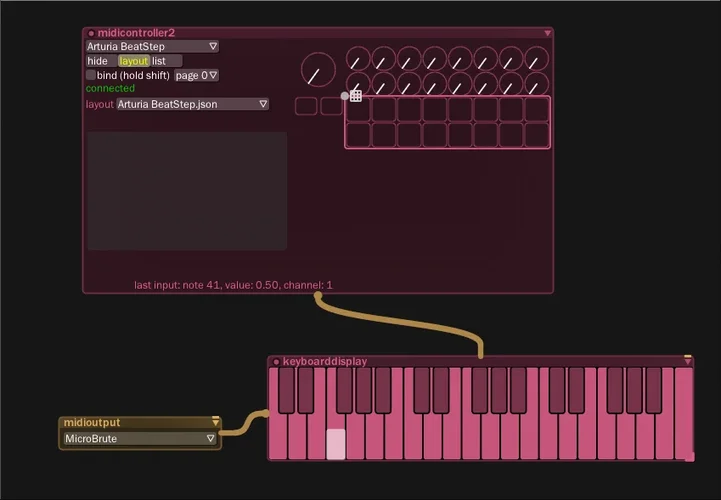Click the first small knob in the top row
The image size is (721, 500).
[x=358, y=59]
